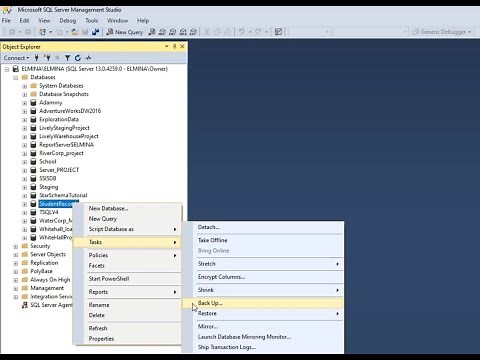This screenshot has width=480, height=360.
Task: Click the Undo icon in main toolbar
Action: [x=241, y=32]
